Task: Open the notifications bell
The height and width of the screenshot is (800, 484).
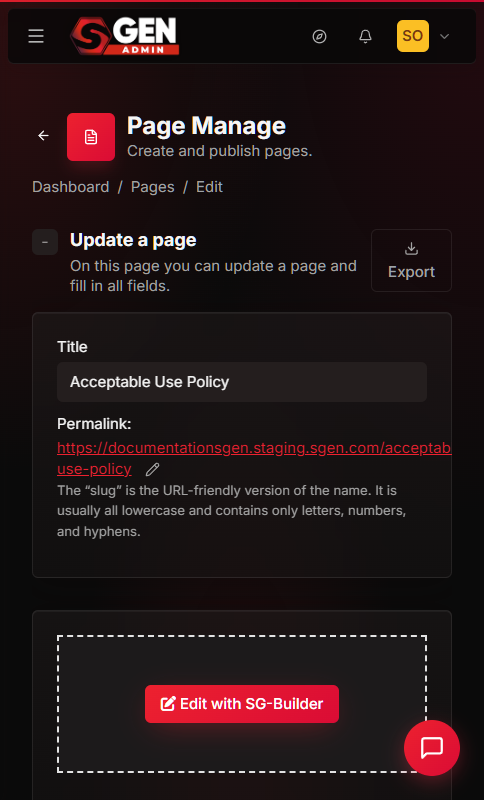Action: click(x=365, y=36)
